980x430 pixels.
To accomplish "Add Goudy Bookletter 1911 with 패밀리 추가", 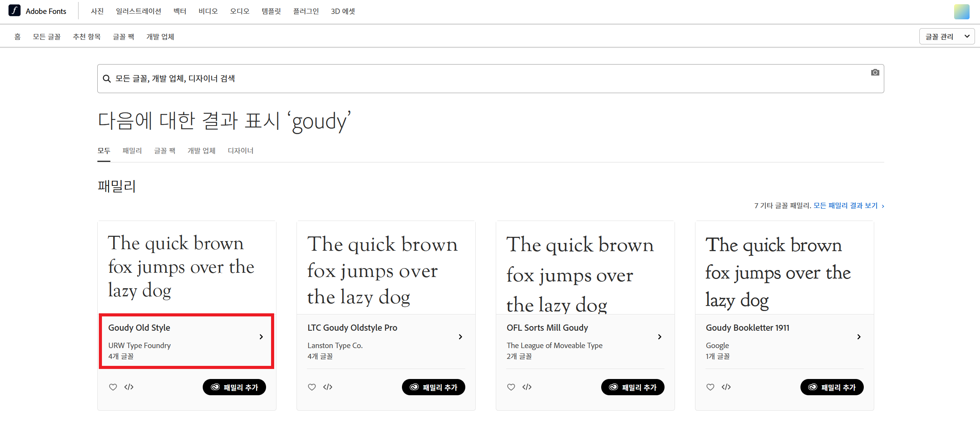I will pos(832,387).
